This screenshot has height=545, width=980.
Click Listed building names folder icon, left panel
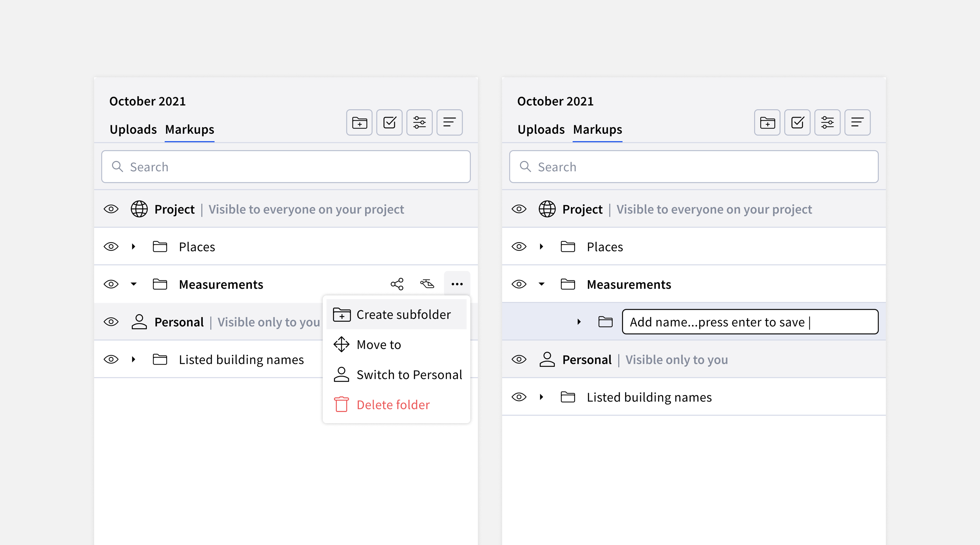click(160, 360)
